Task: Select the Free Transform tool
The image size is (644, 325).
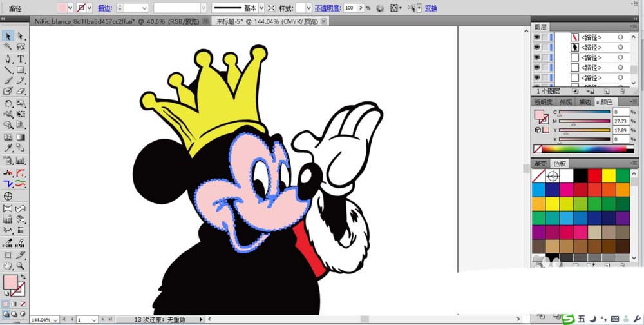Action: (x=21, y=114)
